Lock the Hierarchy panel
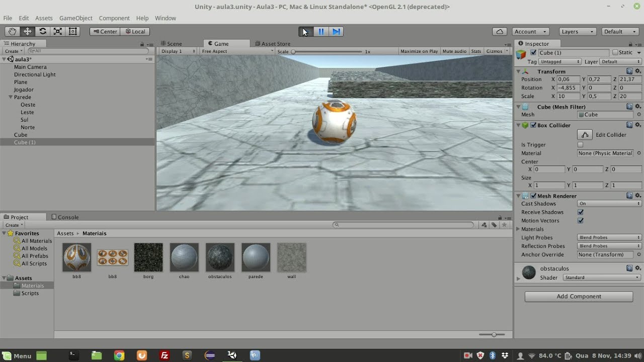 (142, 44)
